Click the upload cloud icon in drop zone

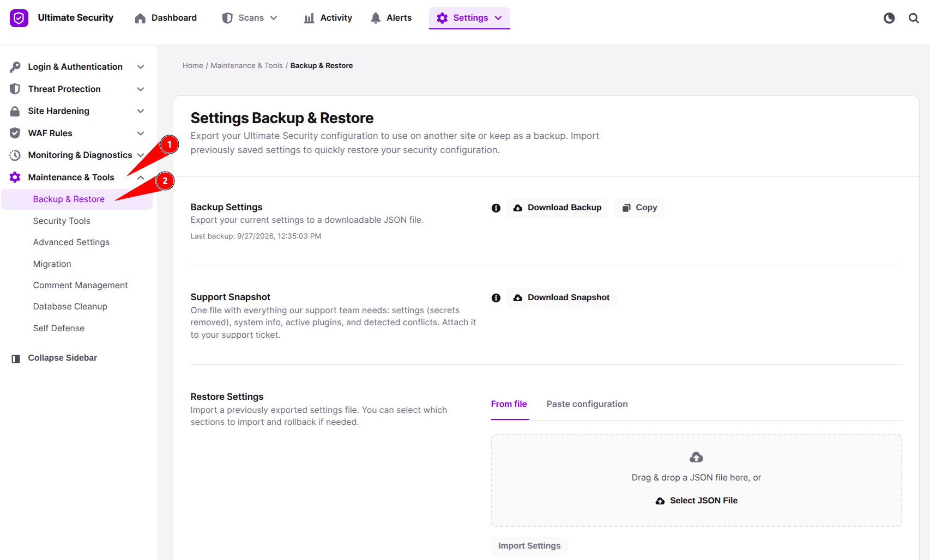[x=696, y=457]
